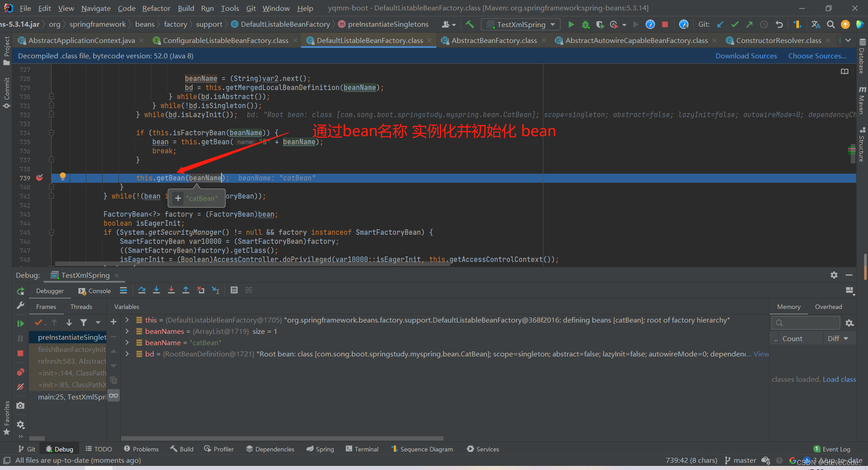Open the Refactor menu
The width and height of the screenshot is (868, 470).
pyautogui.click(x=156, y=8)
